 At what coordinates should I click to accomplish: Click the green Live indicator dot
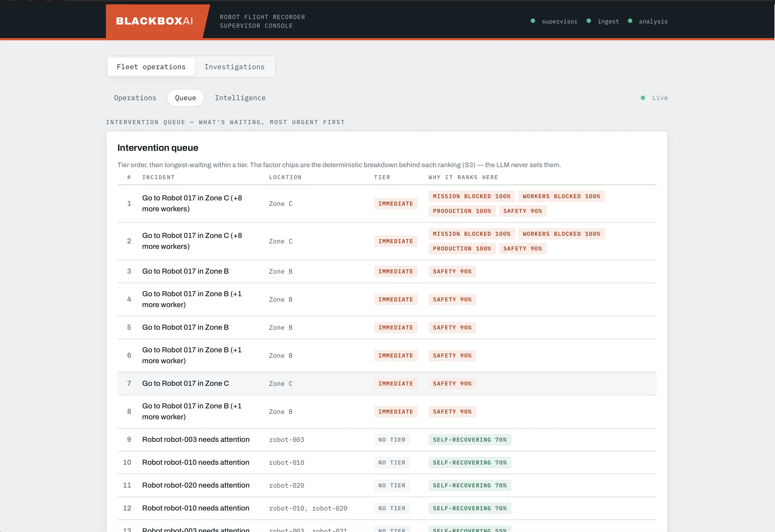pyautogui.click(x=643, y=98)
